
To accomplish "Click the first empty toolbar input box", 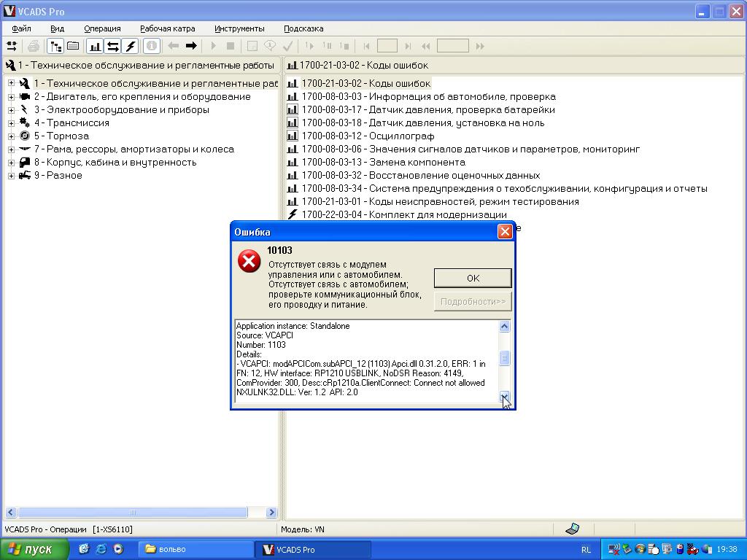I will [x=387, y=46].
